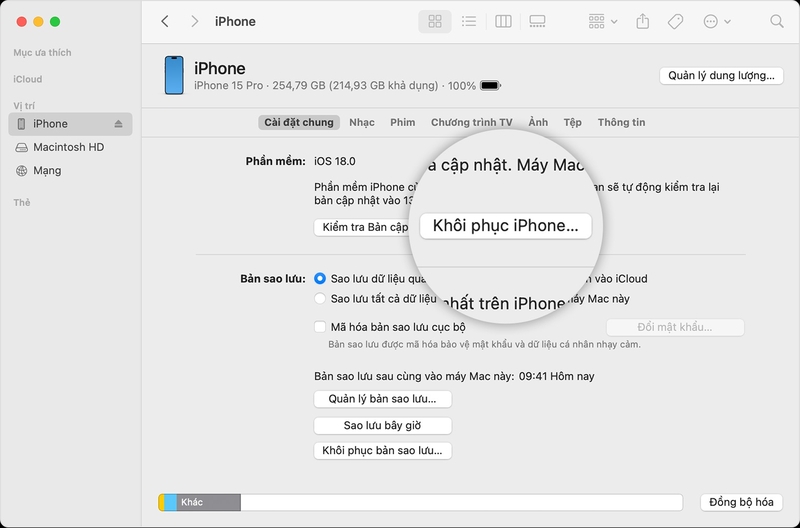Switch to the Tệp tab

pos(572,122)
